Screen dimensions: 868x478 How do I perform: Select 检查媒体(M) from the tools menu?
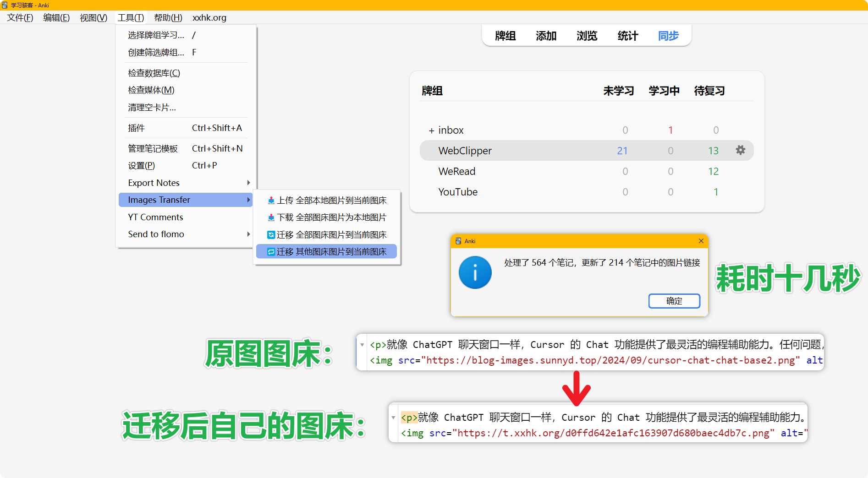151,90
